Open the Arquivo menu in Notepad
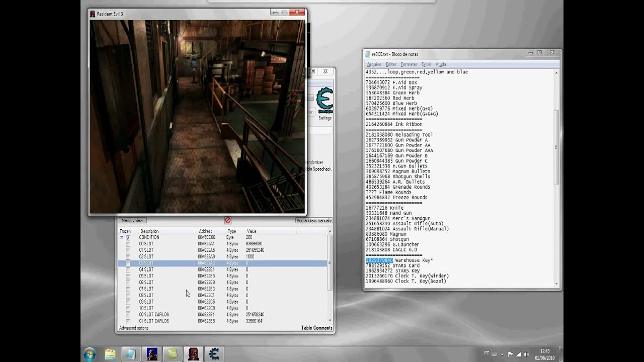This screenshot has height=362, width=644. tap(374, 64)
